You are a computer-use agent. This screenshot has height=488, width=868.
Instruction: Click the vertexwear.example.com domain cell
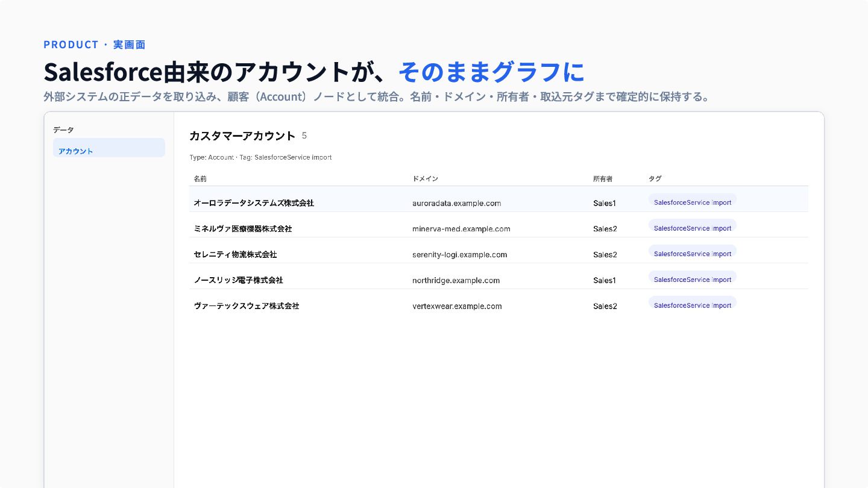(458, 306)
